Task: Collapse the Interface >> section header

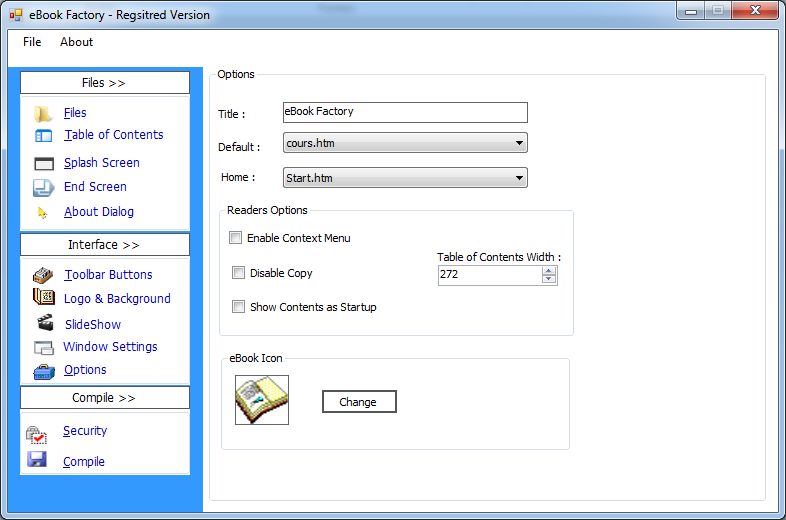Action: pos(105,245)
